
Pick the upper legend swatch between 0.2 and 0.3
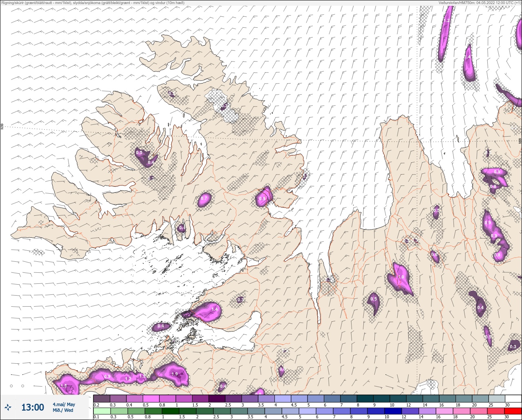pyautogui.click(x=102, y=398)
